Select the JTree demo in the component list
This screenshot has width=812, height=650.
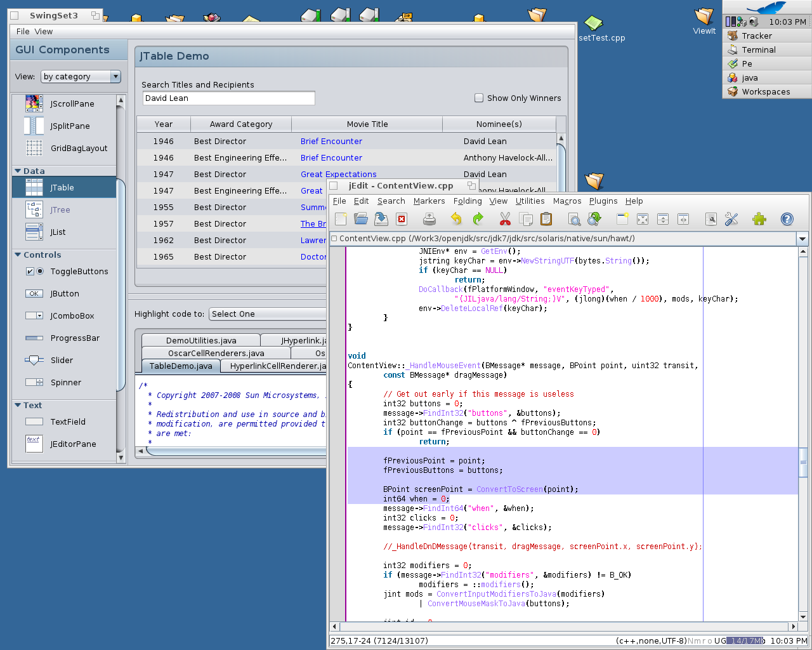(64, 209)
